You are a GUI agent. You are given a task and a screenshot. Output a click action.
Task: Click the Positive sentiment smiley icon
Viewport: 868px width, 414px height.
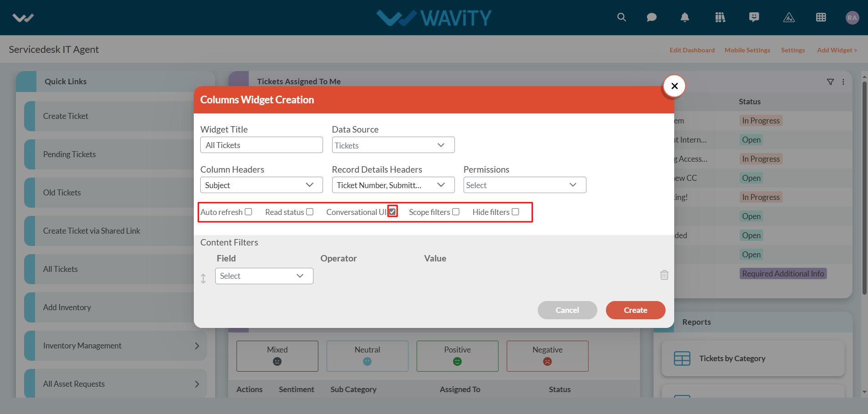(457, 361)
